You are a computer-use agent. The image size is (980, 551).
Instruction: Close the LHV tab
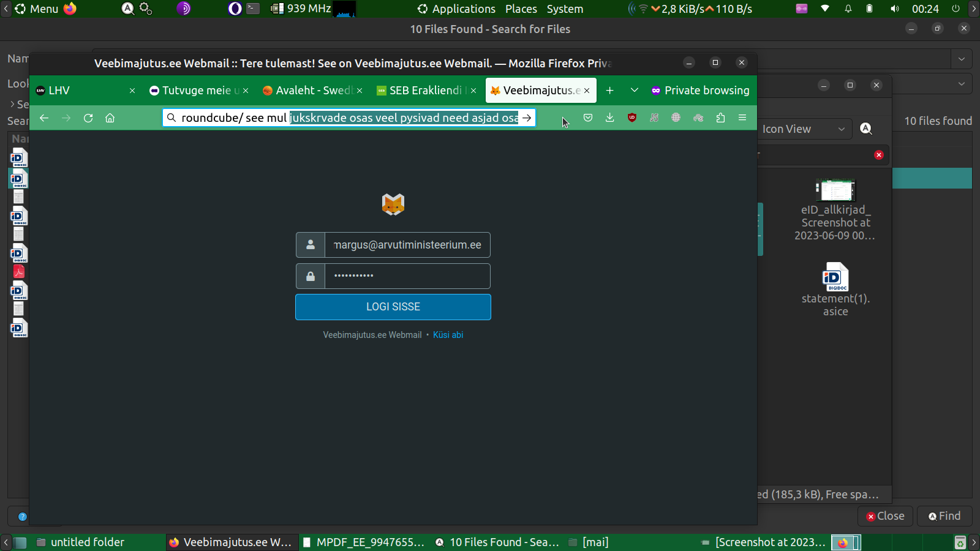pos(132,91)
